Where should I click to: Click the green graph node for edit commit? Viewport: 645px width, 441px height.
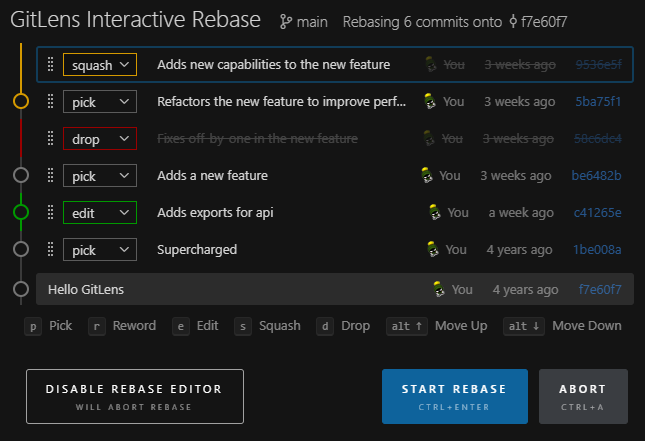click(21, 212)
